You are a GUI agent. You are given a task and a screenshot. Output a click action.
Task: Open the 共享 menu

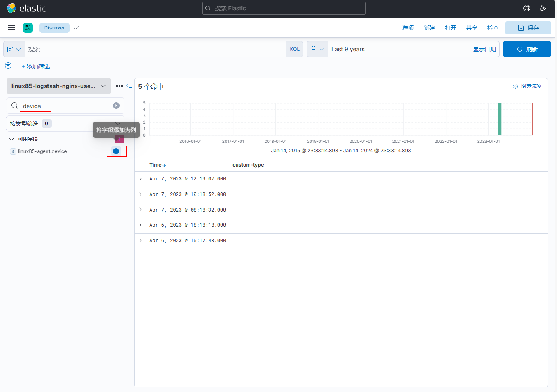471,28
